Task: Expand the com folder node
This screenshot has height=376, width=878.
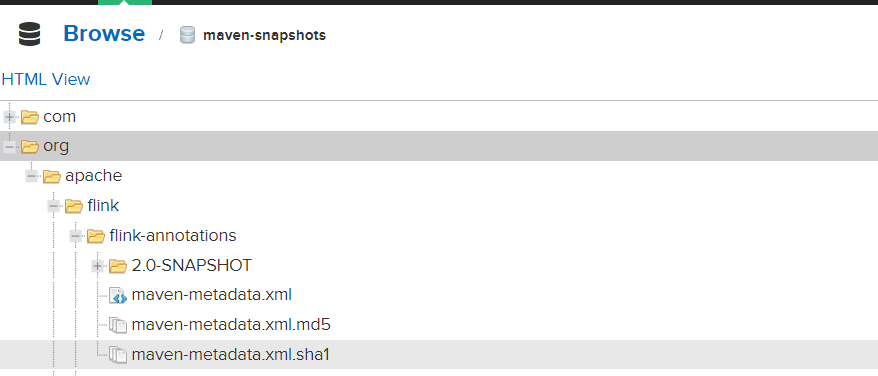Action: point(10,117)
